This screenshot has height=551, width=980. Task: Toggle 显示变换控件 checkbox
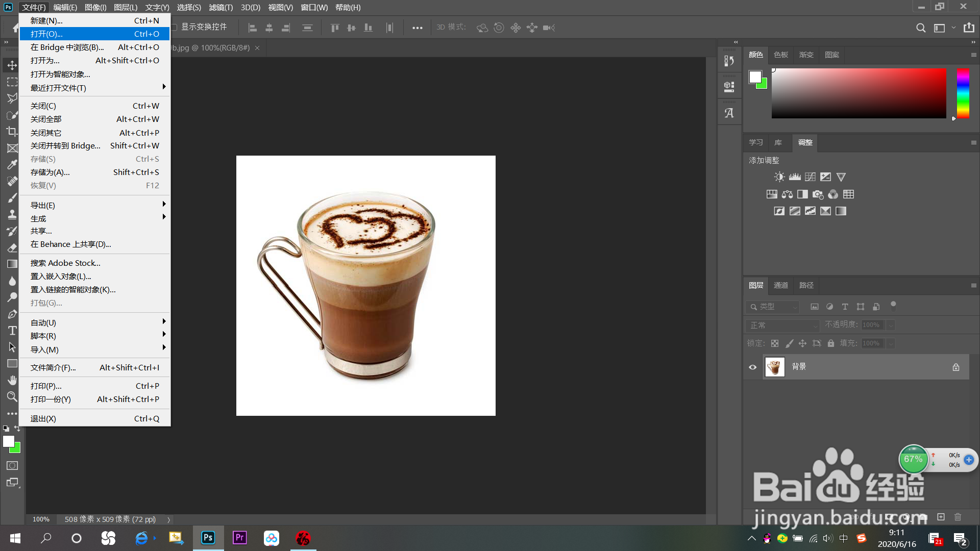coord(174,27)
